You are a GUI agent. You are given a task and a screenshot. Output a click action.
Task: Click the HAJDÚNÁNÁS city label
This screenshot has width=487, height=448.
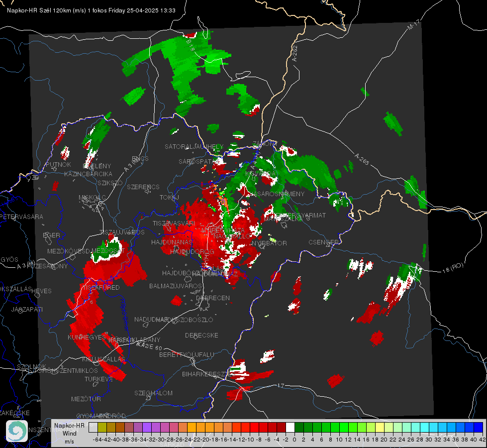click(x=172, y=242)
